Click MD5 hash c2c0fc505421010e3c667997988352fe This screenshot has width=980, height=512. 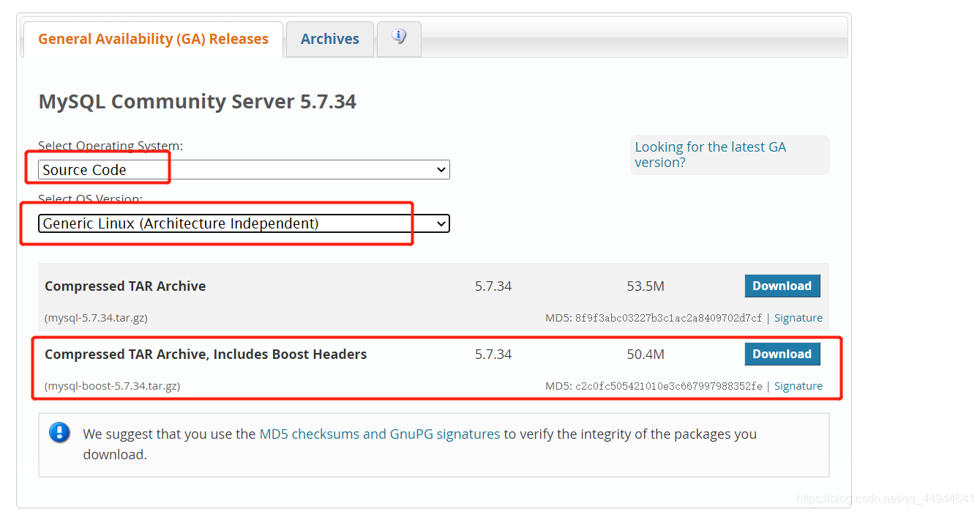click(x=669, y=386)
